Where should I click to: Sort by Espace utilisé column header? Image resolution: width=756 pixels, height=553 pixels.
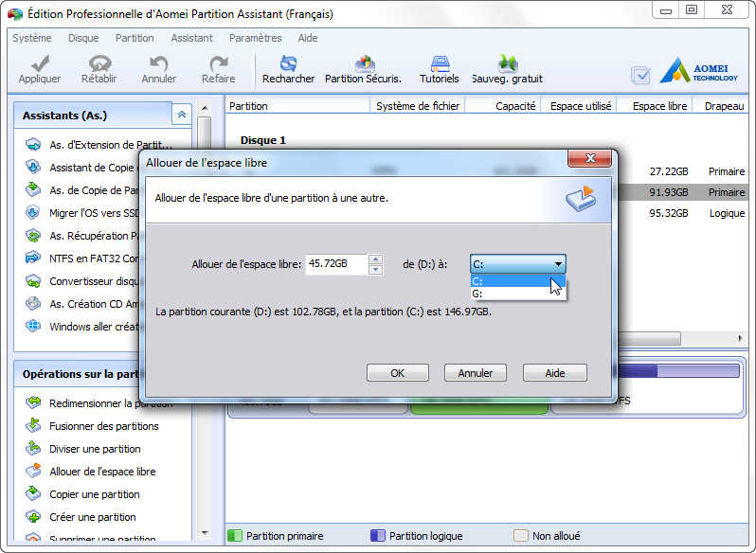point(580,106)
